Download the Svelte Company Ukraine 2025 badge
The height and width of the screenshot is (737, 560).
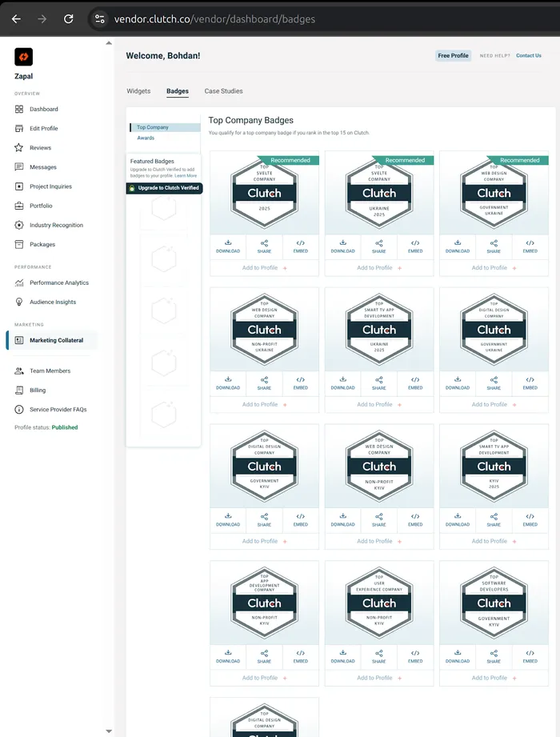[x=343, y=246]
